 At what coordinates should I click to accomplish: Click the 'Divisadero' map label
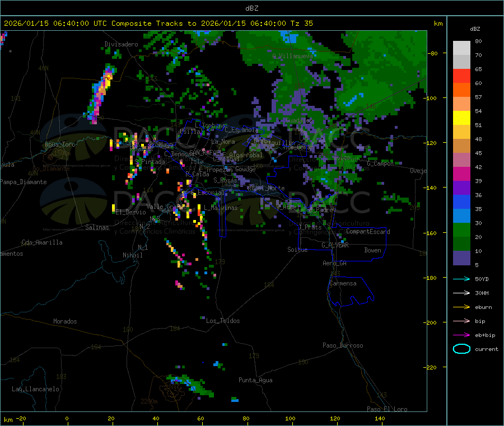(121, 44)
